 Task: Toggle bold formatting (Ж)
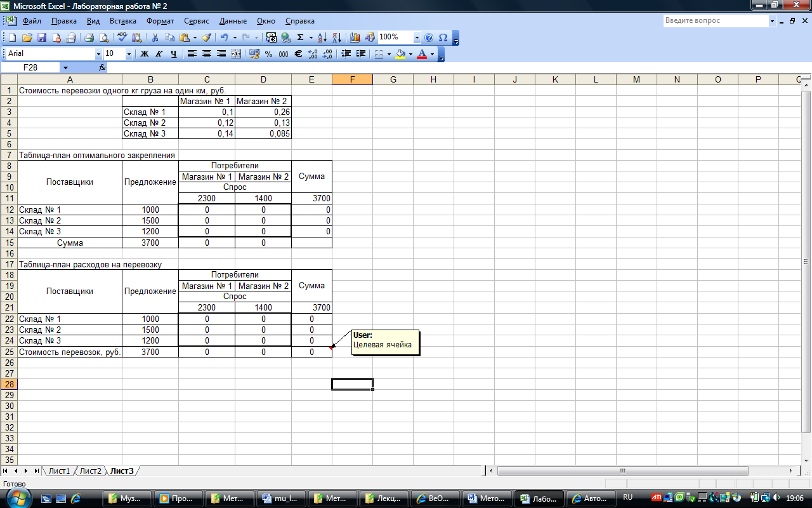[x=145, y=54]
